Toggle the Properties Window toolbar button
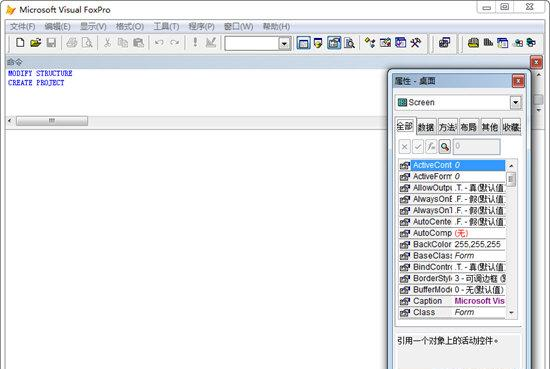The image size is (550, 369). pyautogui.click(x=334, y=43)
